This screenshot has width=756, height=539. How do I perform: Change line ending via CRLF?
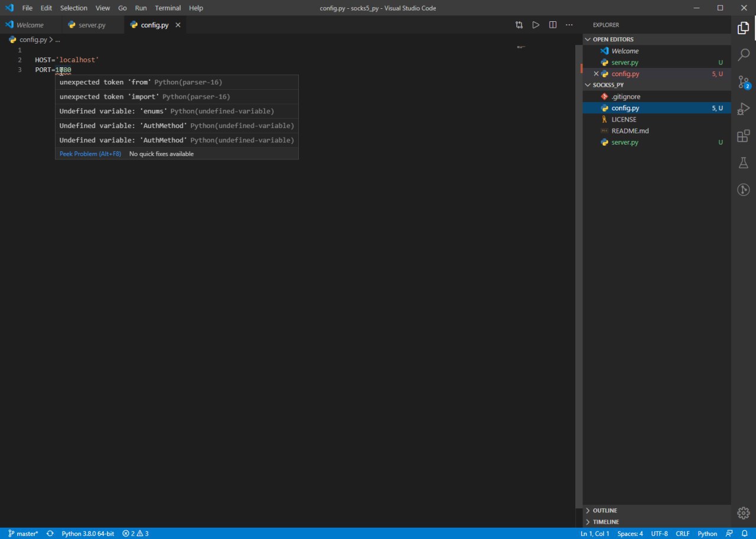(683, 533)
